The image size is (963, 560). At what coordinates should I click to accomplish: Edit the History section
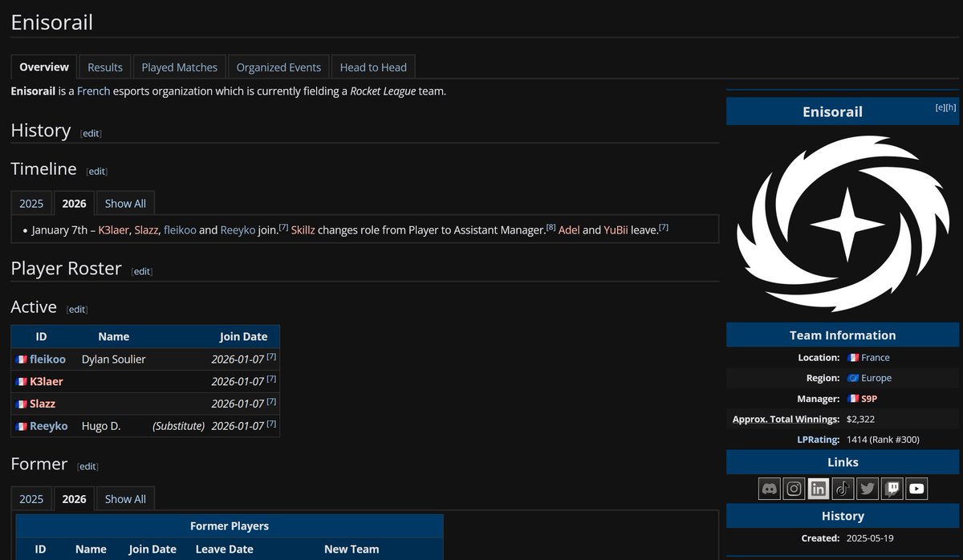pyautogui.click(x=91, y=133)
